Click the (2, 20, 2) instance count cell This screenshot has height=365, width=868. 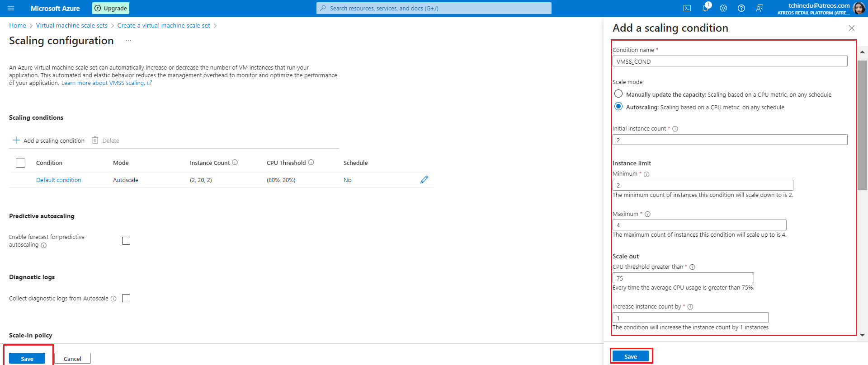tap(201, 180)
